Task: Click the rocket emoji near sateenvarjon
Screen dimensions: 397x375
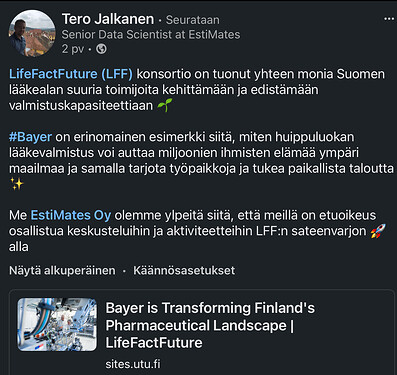Action: point(378,231)
